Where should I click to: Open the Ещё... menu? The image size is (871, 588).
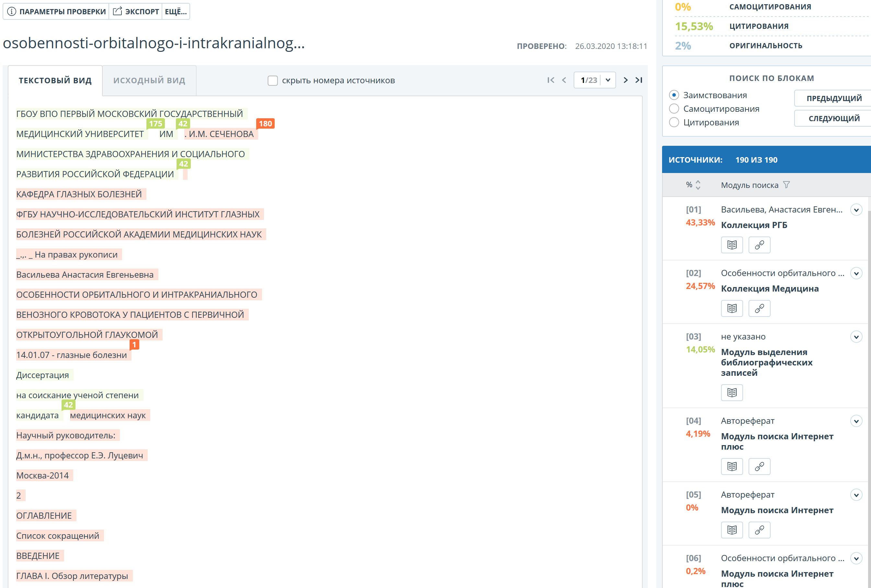coord(176,12)
